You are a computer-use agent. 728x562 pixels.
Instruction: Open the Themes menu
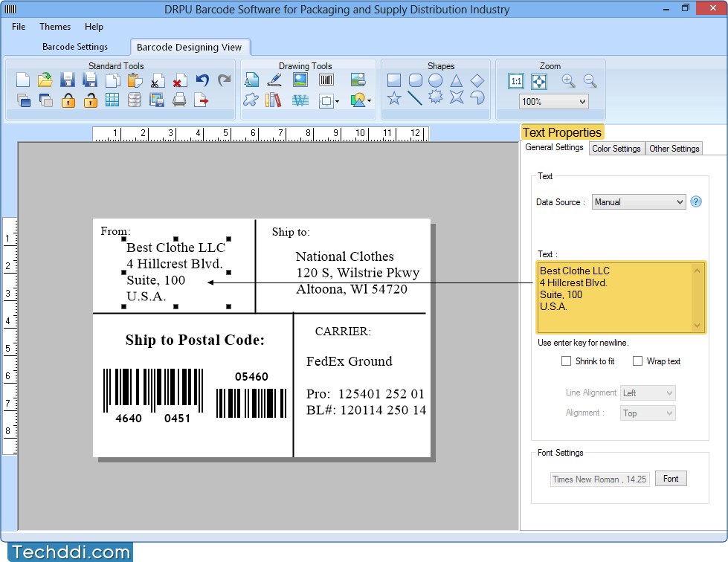point(55,27)
